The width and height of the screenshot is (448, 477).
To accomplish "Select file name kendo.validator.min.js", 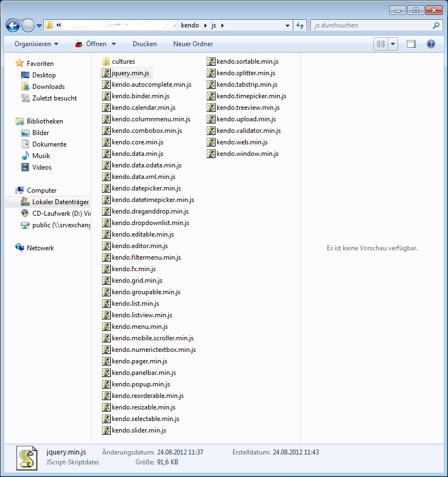I will pos(248,131).
